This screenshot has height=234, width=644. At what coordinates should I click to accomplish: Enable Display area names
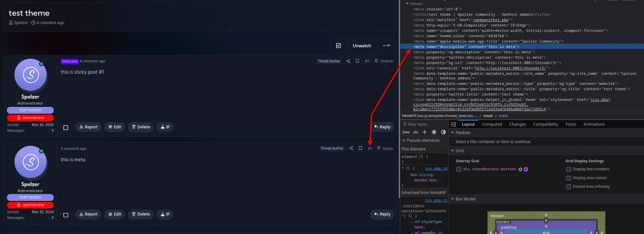(x=569, y=178)
